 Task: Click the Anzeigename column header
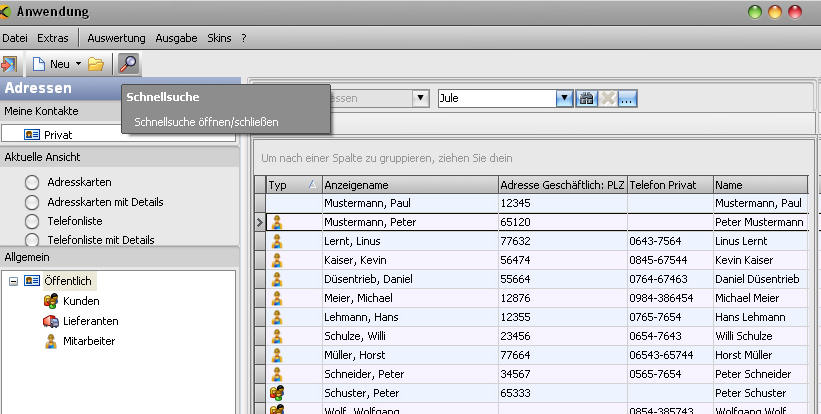coord(410,185)
